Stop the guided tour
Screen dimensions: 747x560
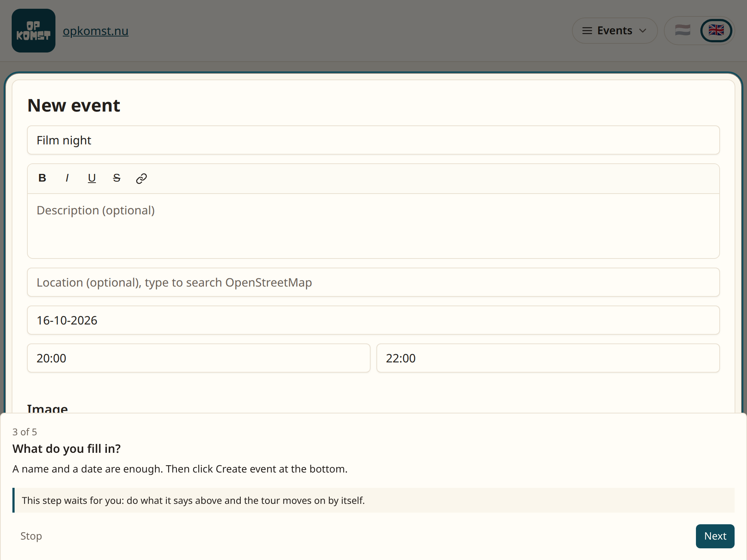pyautogui.click(x=31, y=536)
